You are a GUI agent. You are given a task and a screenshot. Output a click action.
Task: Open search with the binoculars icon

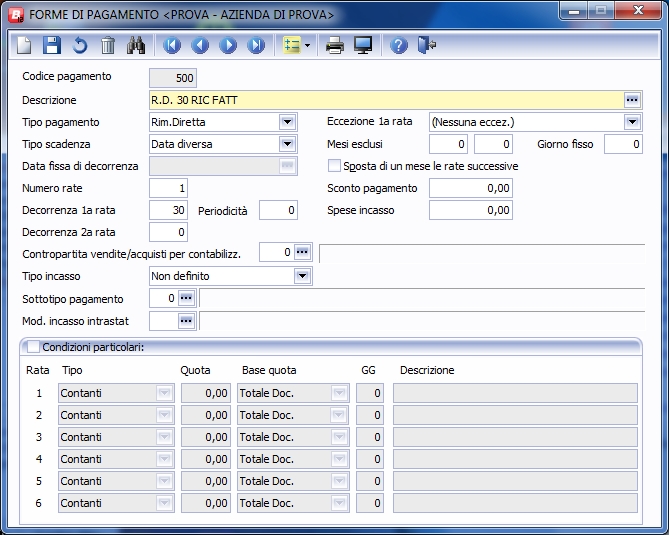(x=137, y=45)
